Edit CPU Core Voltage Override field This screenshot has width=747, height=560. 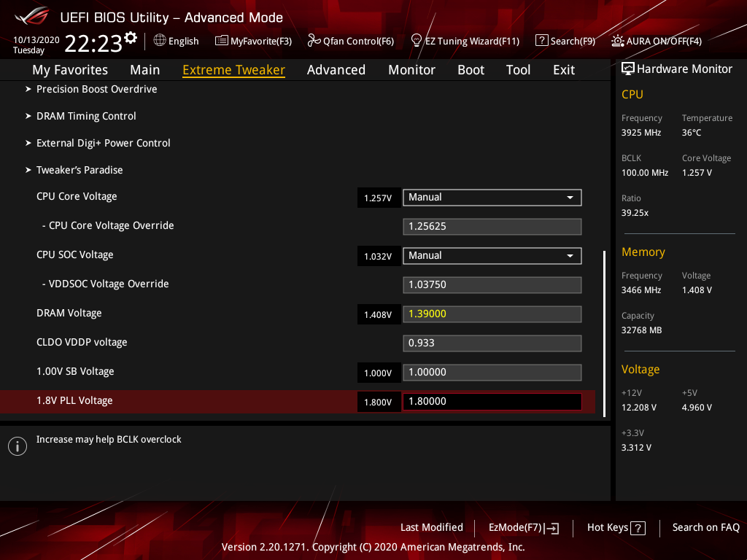(x=492, y=227)
